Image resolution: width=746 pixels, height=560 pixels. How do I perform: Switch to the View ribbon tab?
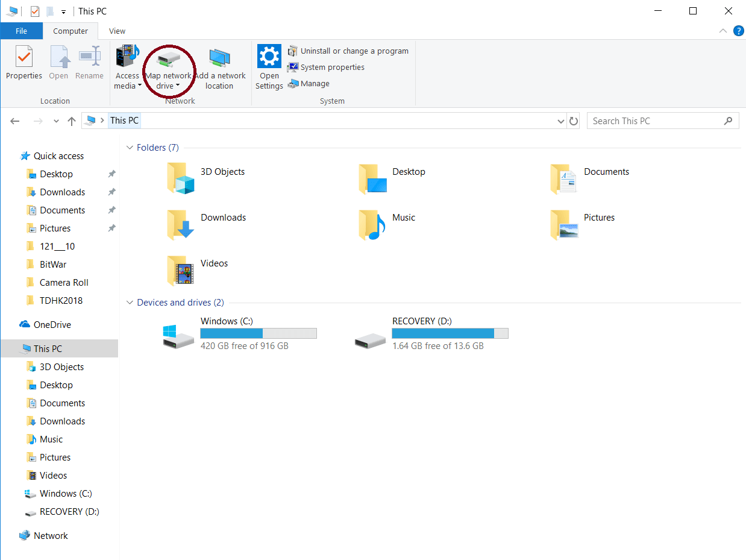118,31
